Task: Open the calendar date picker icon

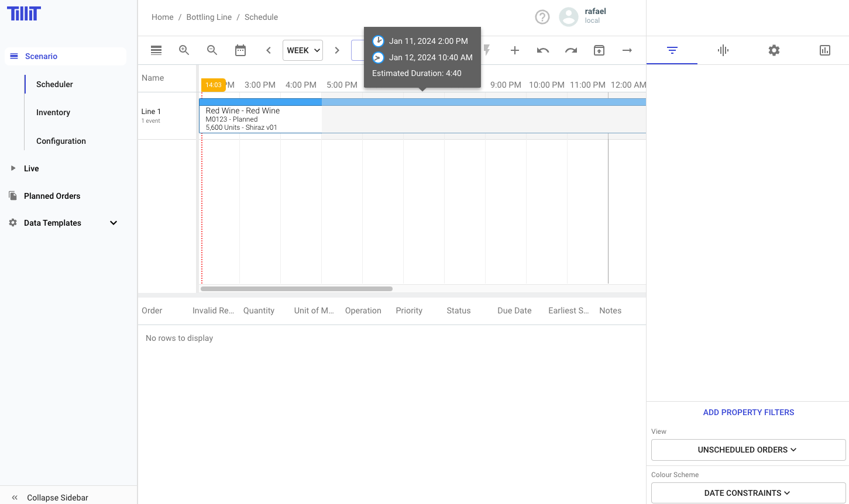Action: 240,50
